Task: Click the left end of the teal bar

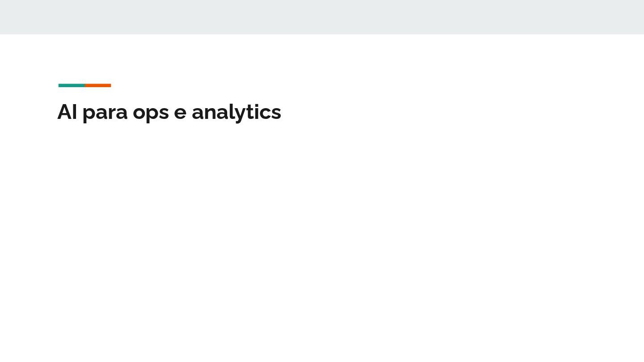Action: (x=60, y=85)
